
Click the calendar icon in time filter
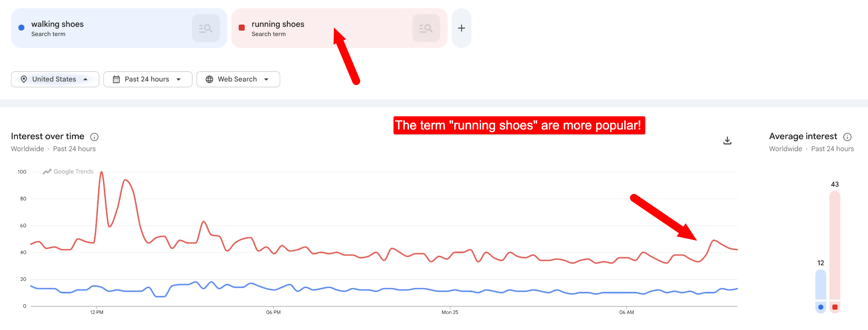116,79
